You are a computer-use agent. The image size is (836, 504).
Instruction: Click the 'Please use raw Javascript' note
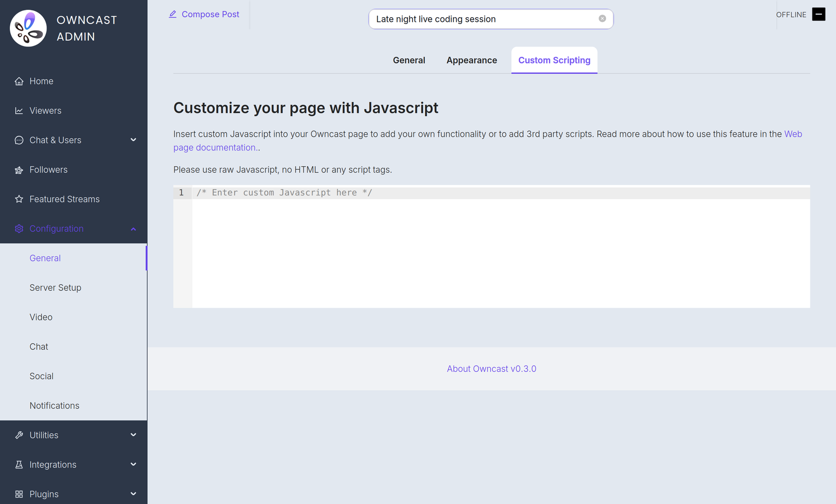pyautogui.click(x=283, y=170)
